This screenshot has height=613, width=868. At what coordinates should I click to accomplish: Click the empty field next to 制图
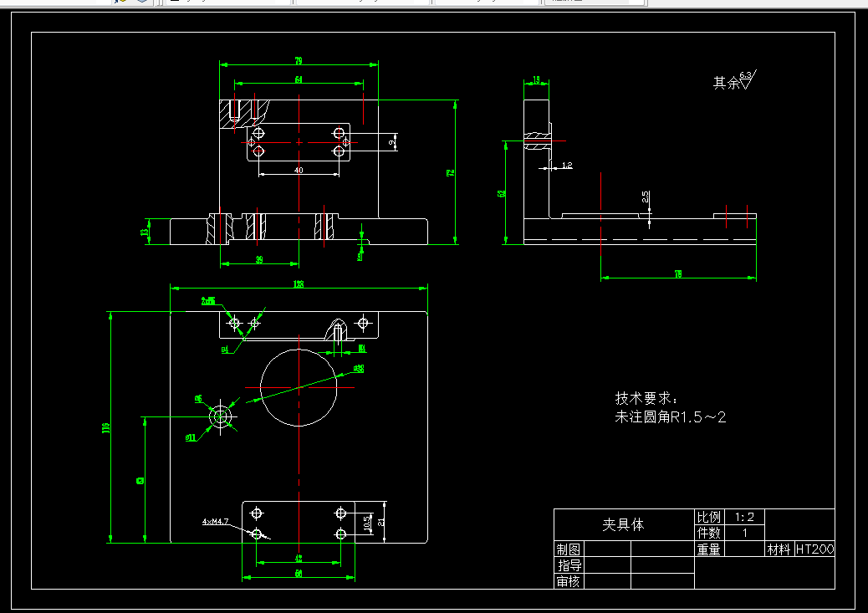pos(607,549)
